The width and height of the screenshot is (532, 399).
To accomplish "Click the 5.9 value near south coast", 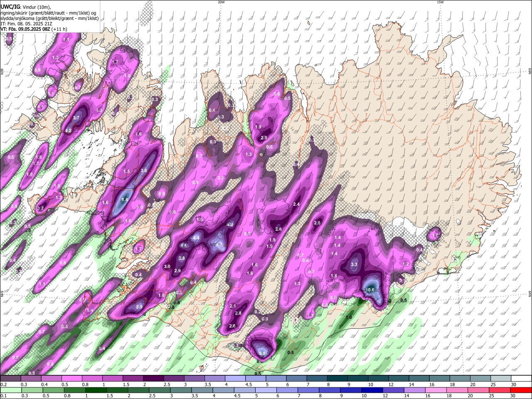I will click(262, 353).
